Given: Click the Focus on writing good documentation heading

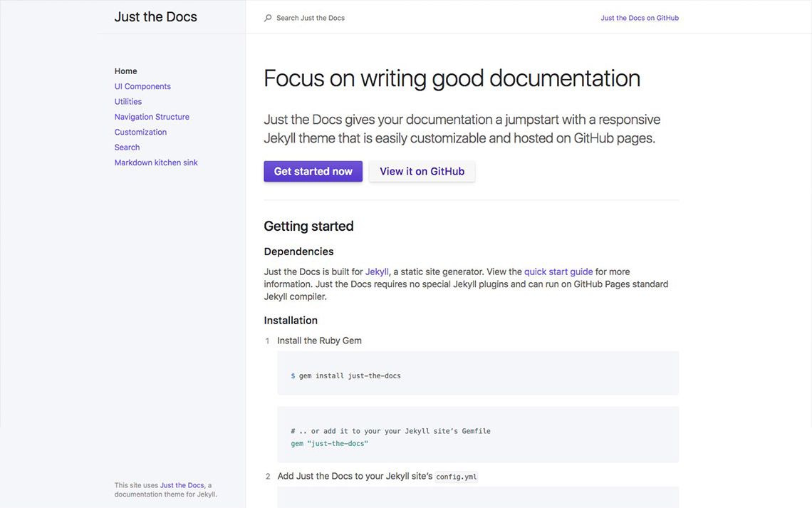Looking at the screenshot, I should pos(452,77).
